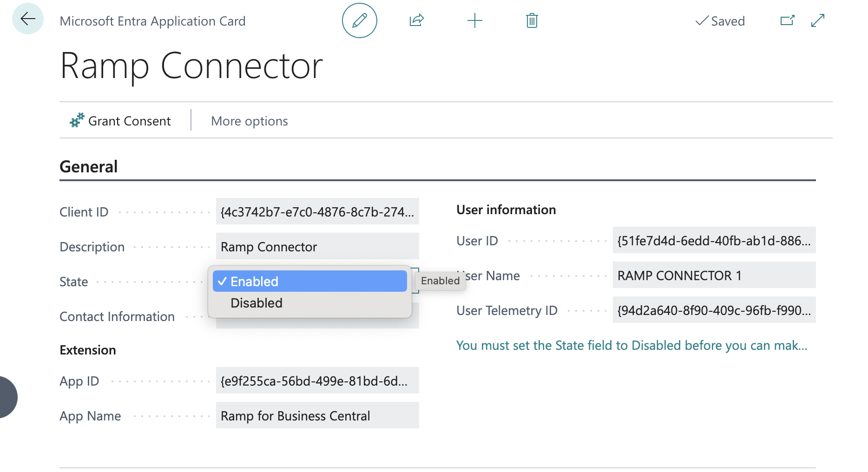Click the Enabled tooltip
The image size is (868, 472).
pyautogui.click(x=440, y=281)
